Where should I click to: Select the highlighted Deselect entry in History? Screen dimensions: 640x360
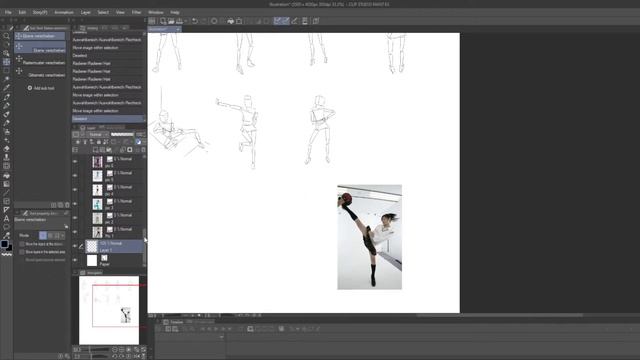click(x=109, y=119)
